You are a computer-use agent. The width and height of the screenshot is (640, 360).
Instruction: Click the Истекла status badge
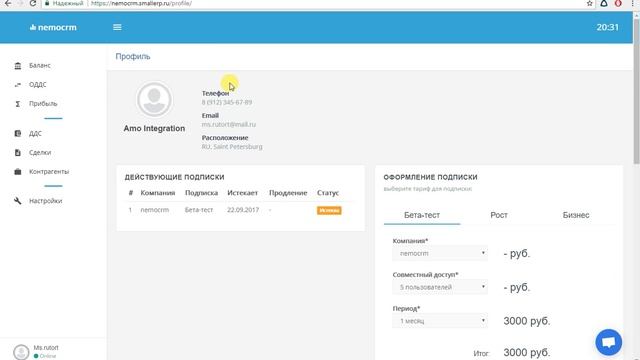click(329, 210)
